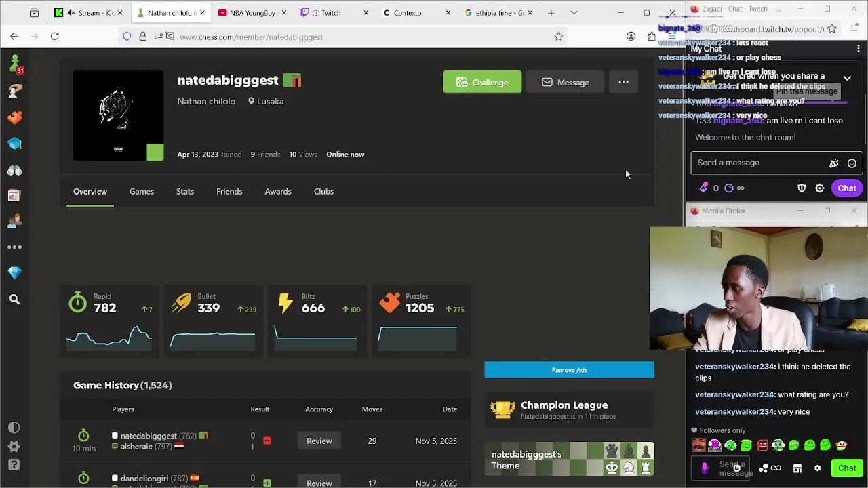Image resolution: width=868 pixels, height=488 pixels.
Task: Review the 29-move game against alsheraie
Action: [x=319, y=441]
